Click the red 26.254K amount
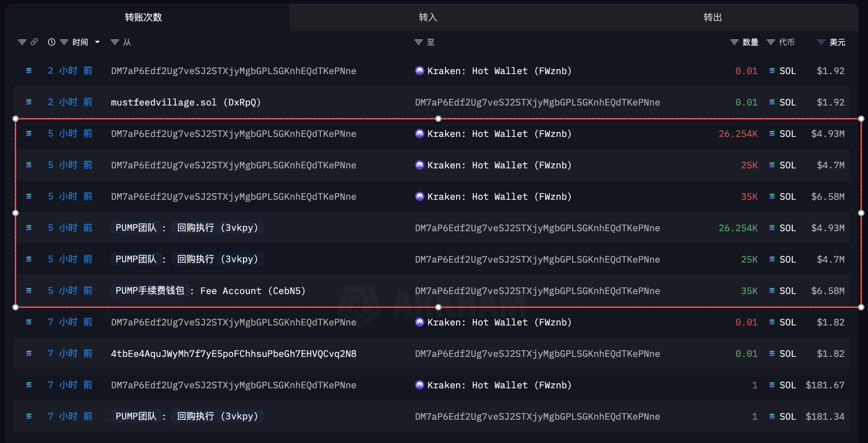Viewport: 868px width, 443px height. (x=738, y=134)
